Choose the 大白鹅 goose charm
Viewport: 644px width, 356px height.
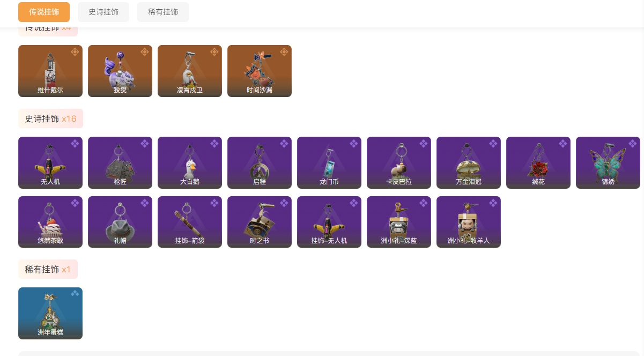coord(190,162)
